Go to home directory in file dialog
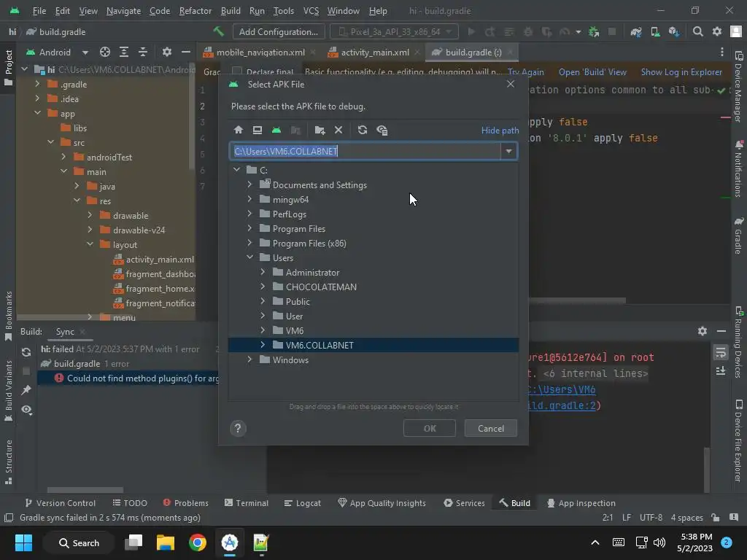The height and width of the screenshot is (560, 747). (239, 130)
